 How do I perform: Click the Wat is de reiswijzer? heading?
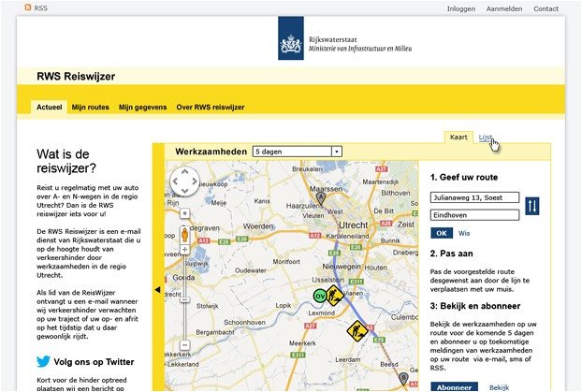point(66,161)
